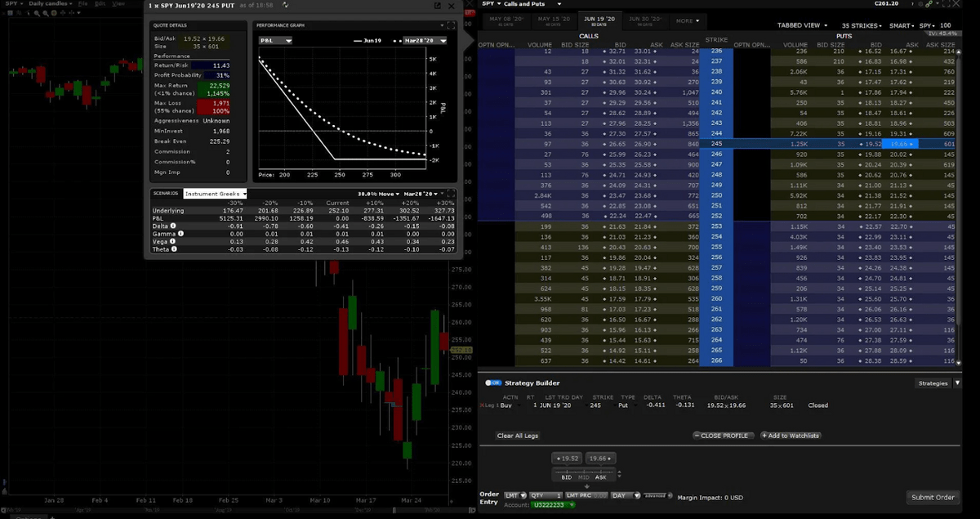Show info for Vega greek
The image size is (980, 519).
171,241
